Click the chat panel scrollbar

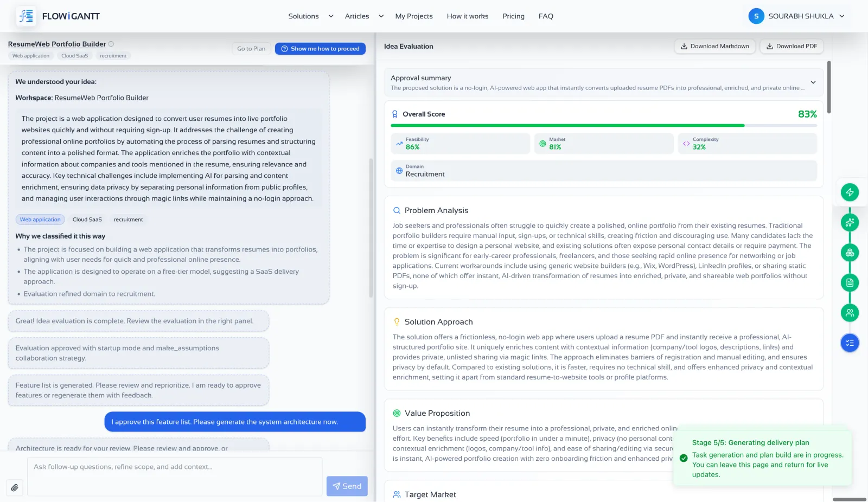click(371, 228)
